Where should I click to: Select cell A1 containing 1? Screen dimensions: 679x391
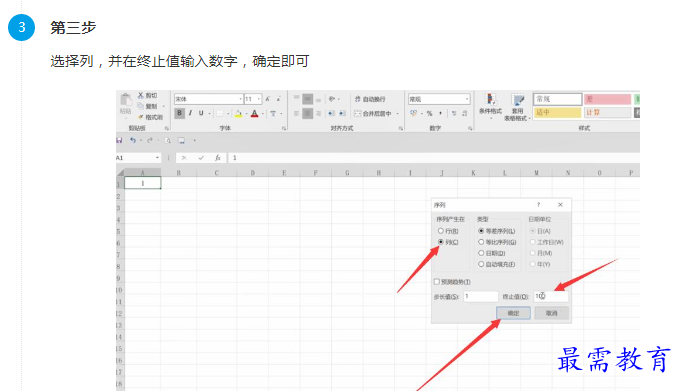click(x=143, y=183)
